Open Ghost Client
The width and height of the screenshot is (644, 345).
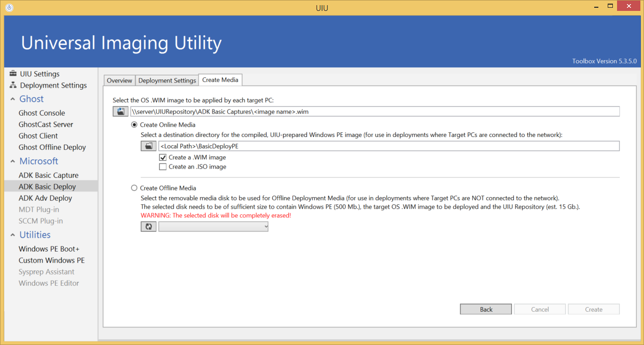pyautogui.click(x=38, y=136)
